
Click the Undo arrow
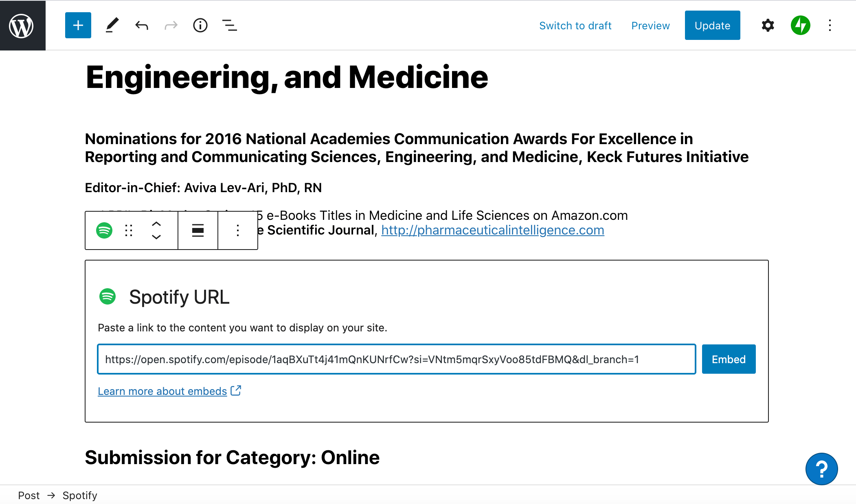click(142, 26)
